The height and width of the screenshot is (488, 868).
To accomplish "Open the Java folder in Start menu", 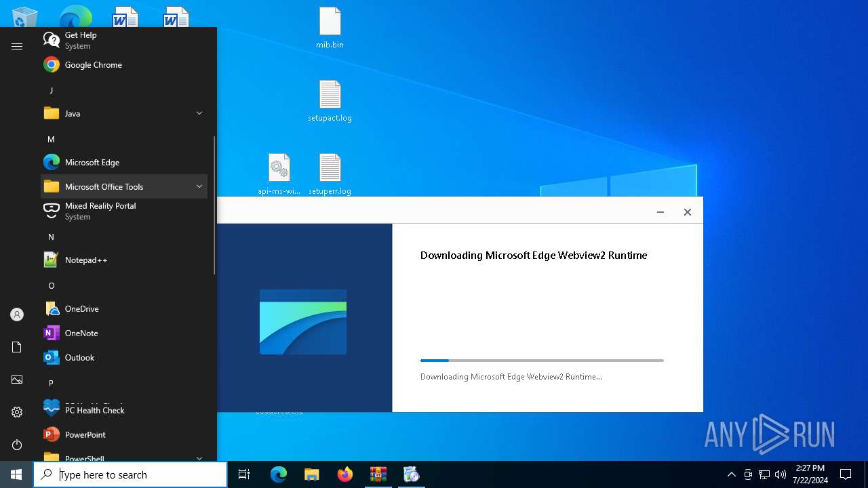I will click(124, 113).
